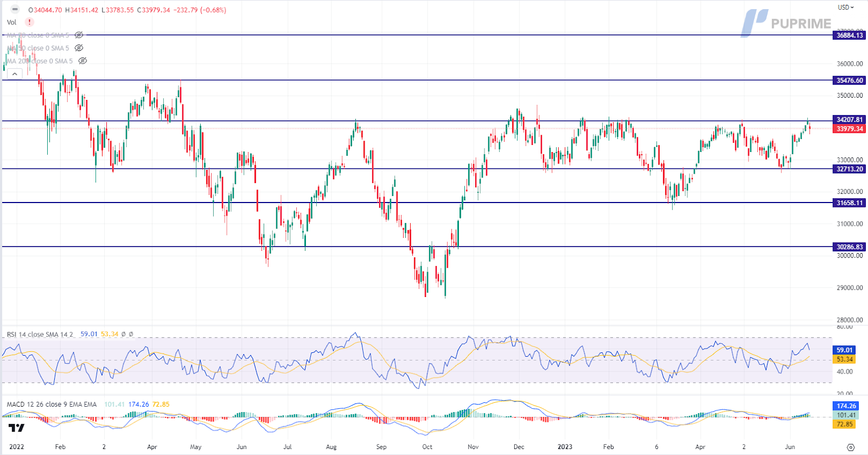Click the Aug label on the time axis
The height and width of the screenshot is (455, 868).
pos(331,447)
